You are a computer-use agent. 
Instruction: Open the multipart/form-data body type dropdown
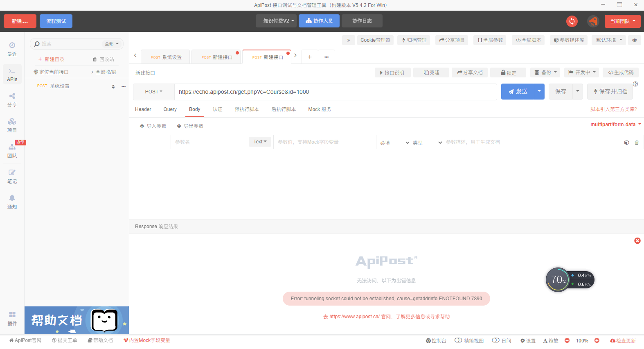point(615,125)
